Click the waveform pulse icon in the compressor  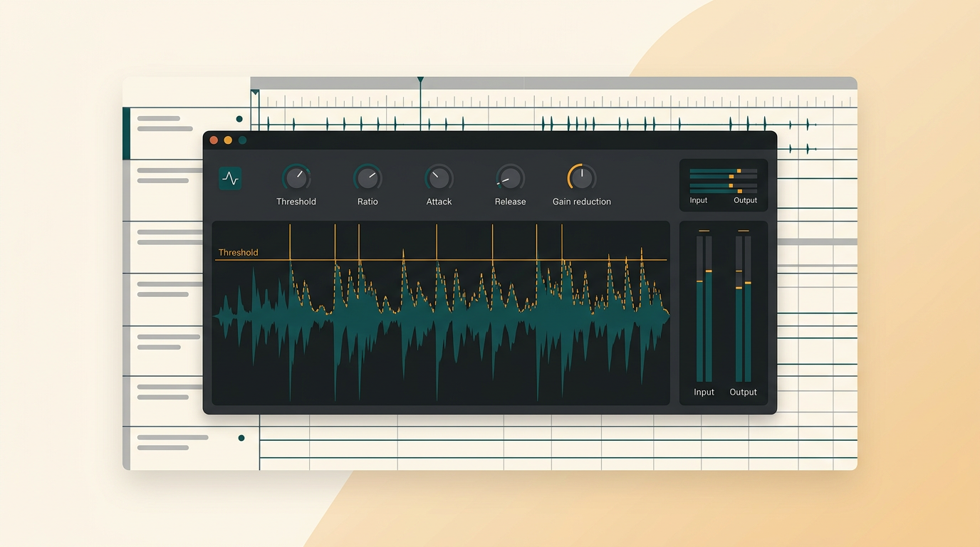pyautogui.click(x=230, y=178)
